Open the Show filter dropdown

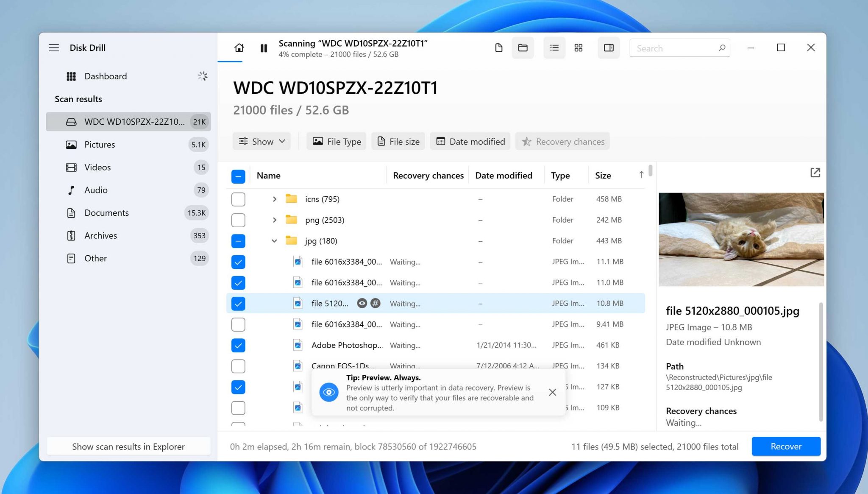[261, 141]
